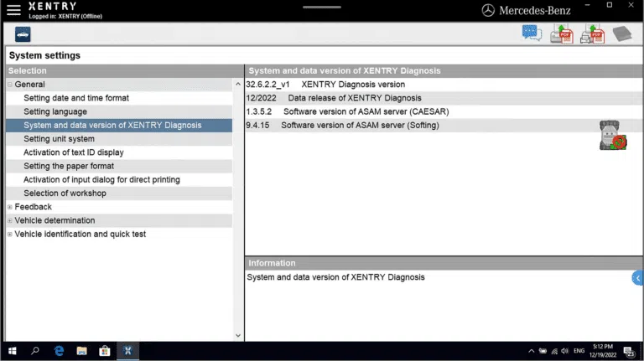Open the XENTRY hamburger menu
Viewport: 644px width, 361px height.
13,10
